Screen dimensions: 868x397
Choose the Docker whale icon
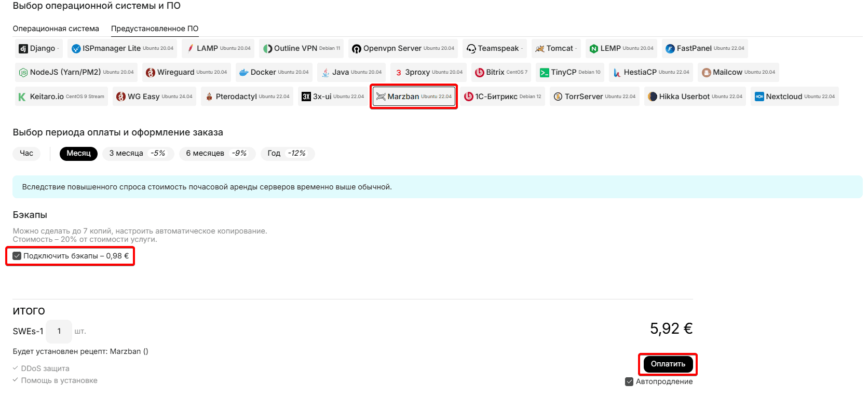point(243,73)
